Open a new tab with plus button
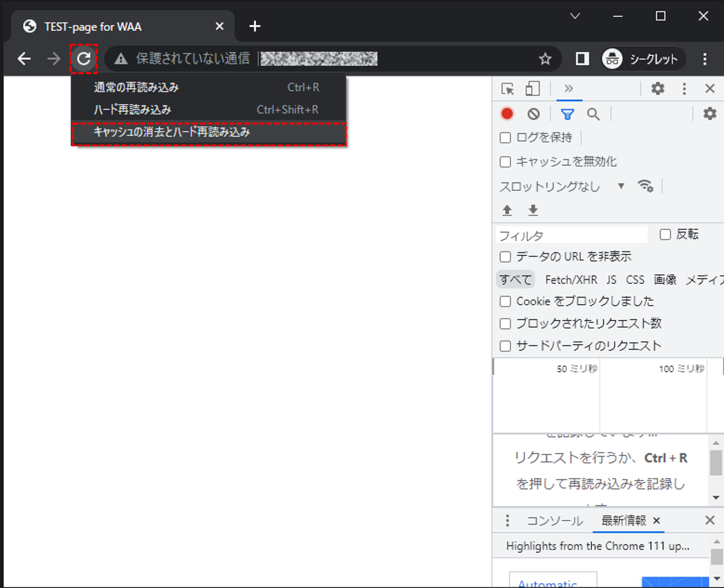Viewport: 724px width, 588px height. pyautogui.click(x=255, y=27)
